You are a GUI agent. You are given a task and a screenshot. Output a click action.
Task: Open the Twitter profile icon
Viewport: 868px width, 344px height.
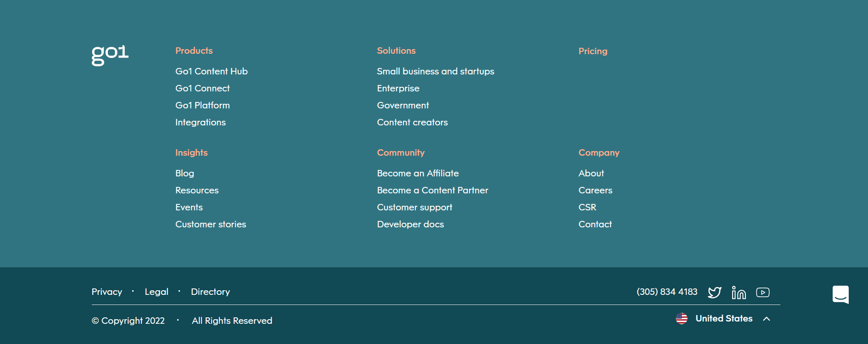(714, 292)
